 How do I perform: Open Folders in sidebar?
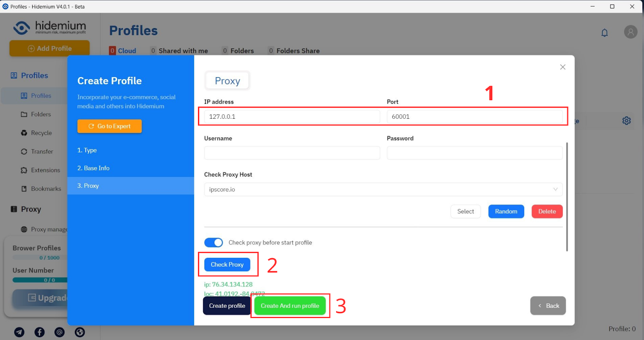point(35,114)
